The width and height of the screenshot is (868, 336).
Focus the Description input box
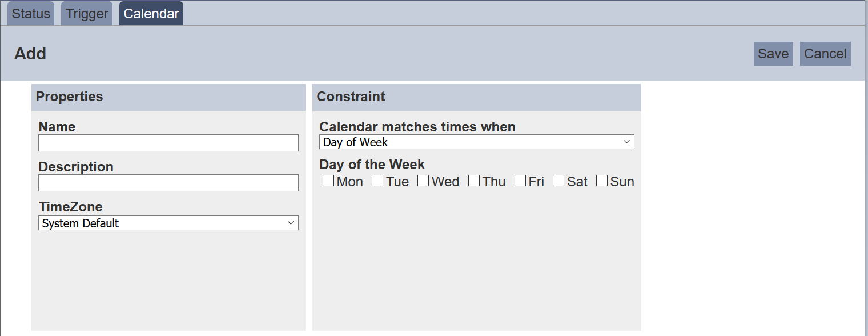[x=168, y=183]
